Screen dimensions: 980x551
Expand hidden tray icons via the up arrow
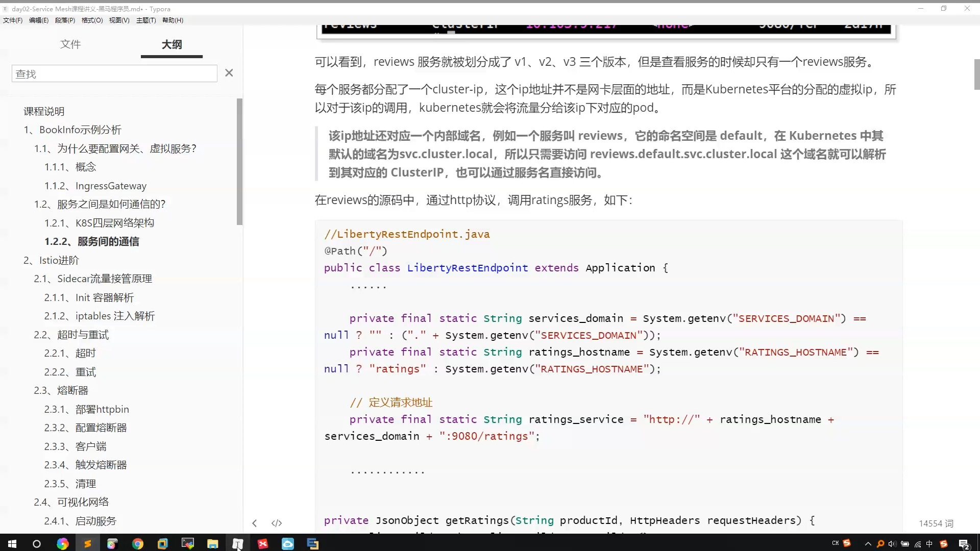pos(868,544)
